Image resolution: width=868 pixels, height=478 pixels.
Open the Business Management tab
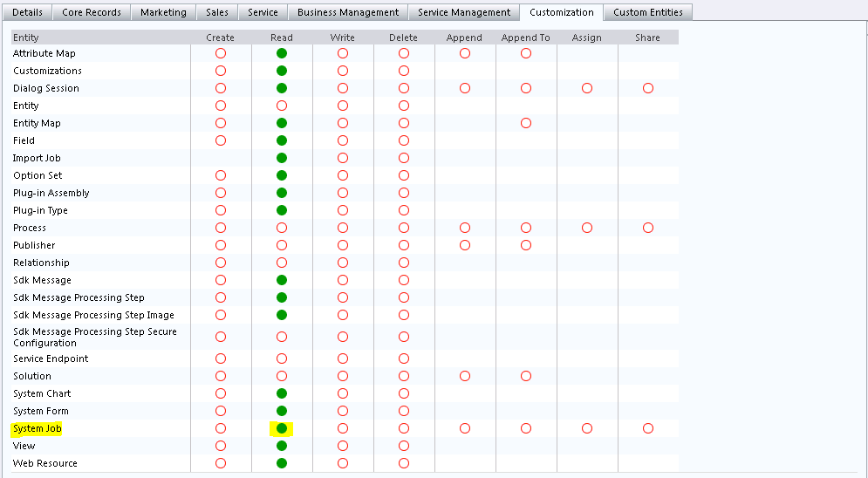(x=348, y=12)
